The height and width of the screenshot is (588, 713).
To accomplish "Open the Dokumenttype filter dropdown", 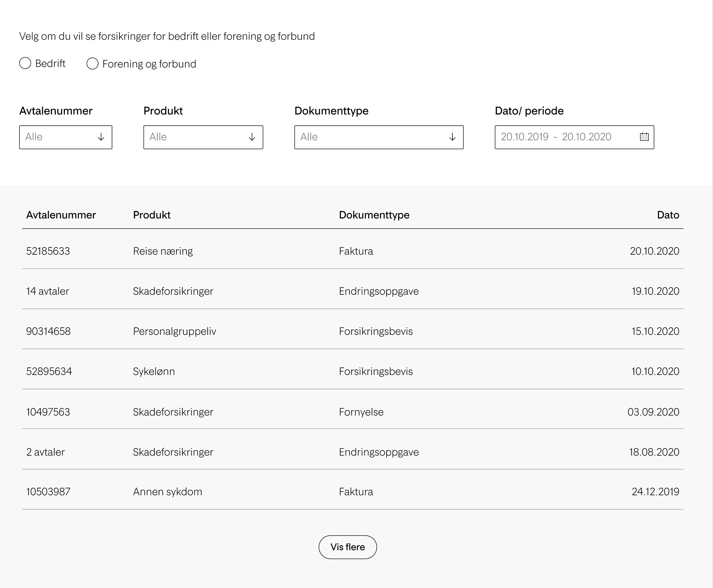I will point(379,137).
